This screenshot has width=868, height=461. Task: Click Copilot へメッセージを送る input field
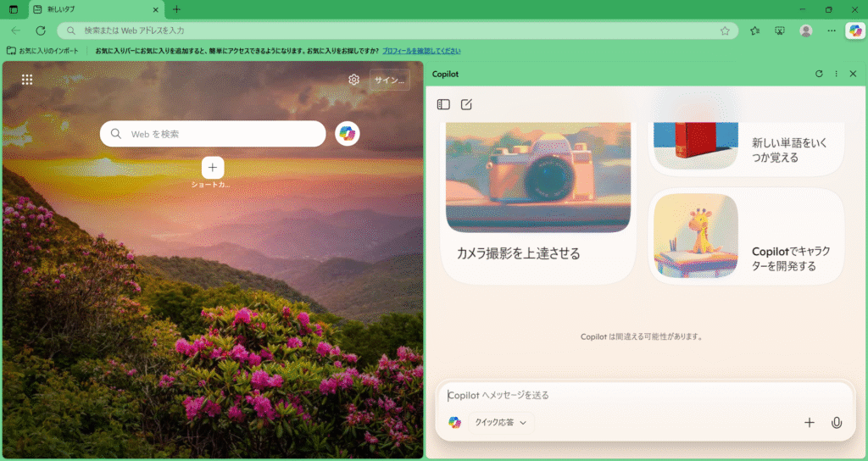pyautogui.click(x=645, y=395)
